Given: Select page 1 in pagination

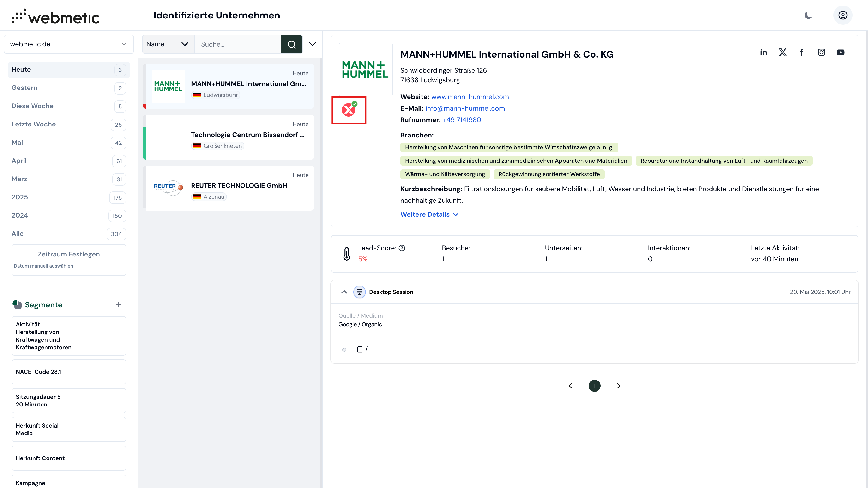Looking at the screenshot, I should [594, 386].
